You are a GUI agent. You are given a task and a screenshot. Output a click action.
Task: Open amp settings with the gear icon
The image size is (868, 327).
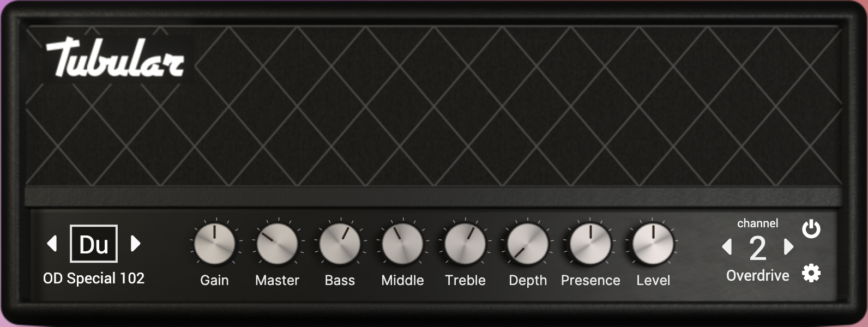pyautogui.click(x=811, y=273)
